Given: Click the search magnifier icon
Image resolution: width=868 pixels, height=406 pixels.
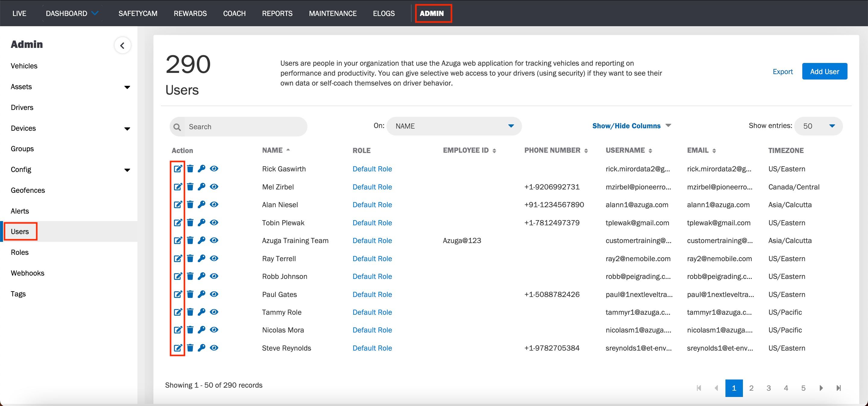Looking at the screenshot, I should (177, 127).
